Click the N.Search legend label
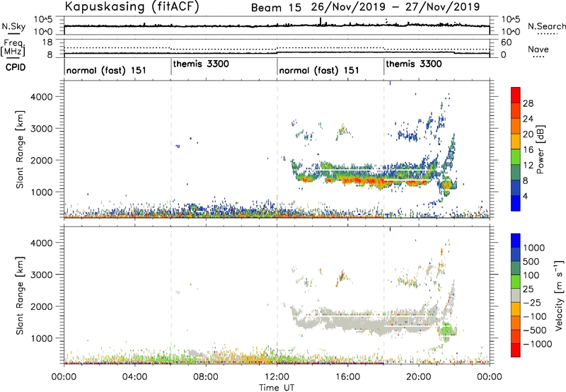The image size is (566, 392). pos(547,26)
